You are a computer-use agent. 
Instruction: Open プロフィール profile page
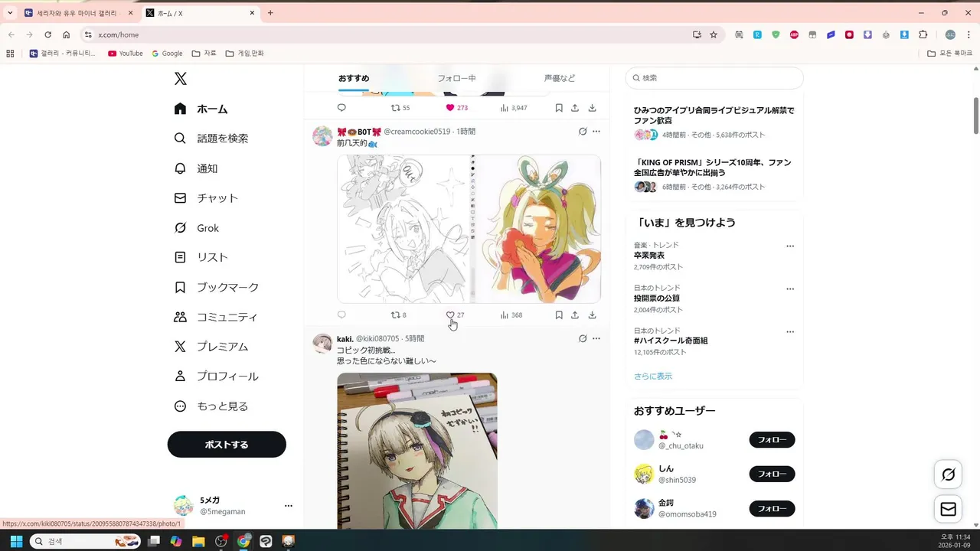[217, 377]
